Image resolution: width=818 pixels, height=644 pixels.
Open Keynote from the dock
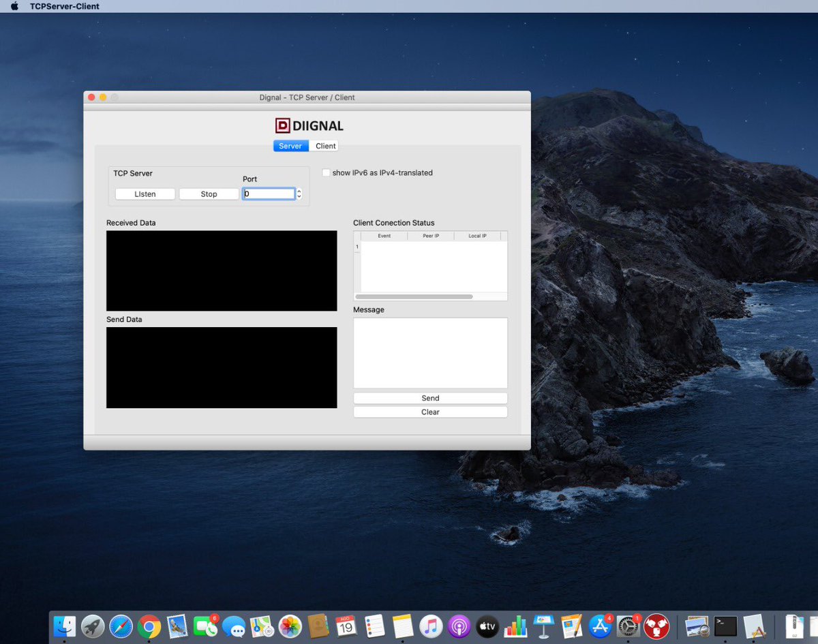pyautogui.click(x=543, y=626)
